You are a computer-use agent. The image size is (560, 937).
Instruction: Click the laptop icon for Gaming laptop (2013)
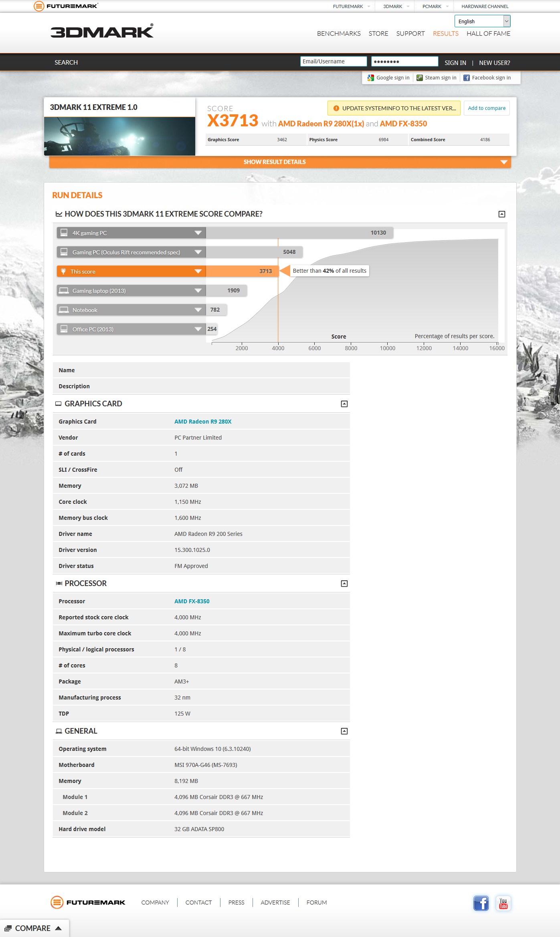pyautogui.click(x=64, y=291)
